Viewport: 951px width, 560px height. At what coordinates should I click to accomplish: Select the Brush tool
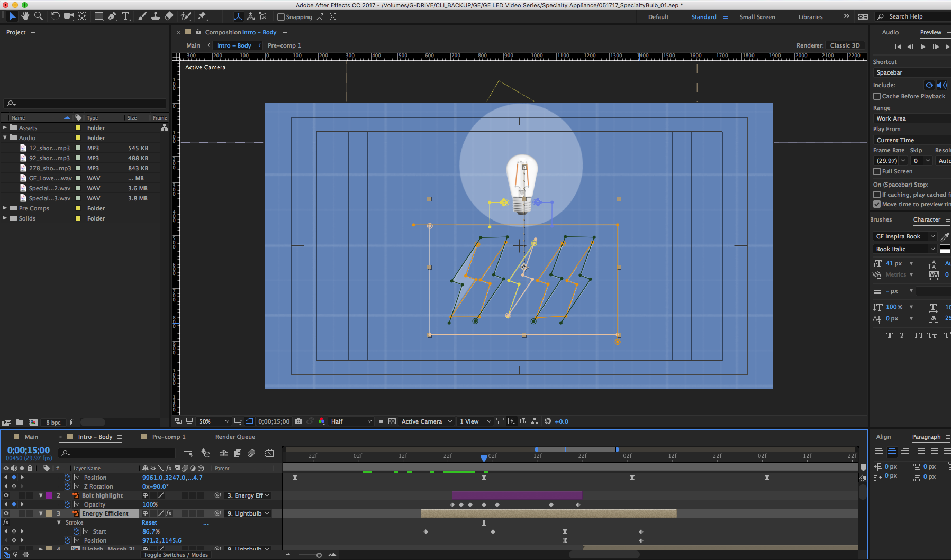[x=142, y=16]
